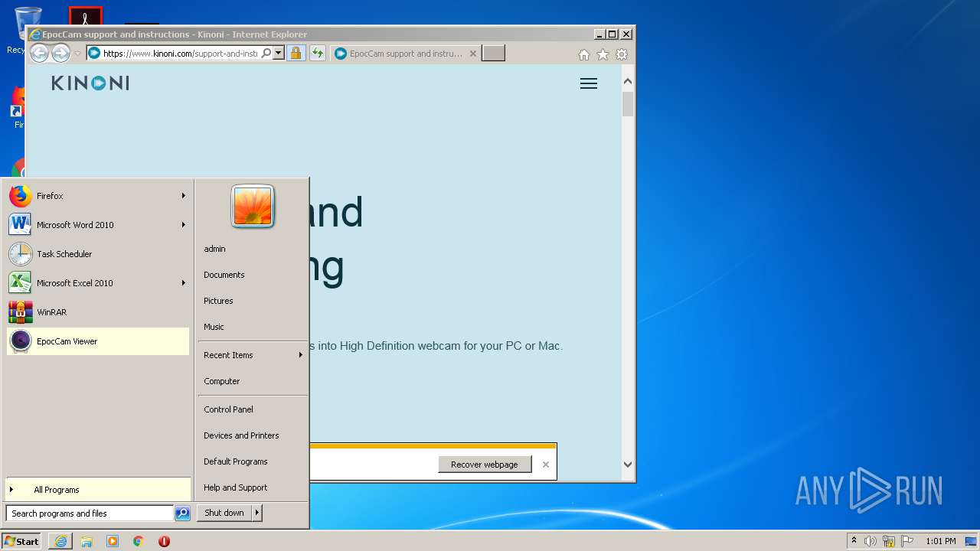Open Computer from Start menu
980x551 pixels.
coord(253,381)
